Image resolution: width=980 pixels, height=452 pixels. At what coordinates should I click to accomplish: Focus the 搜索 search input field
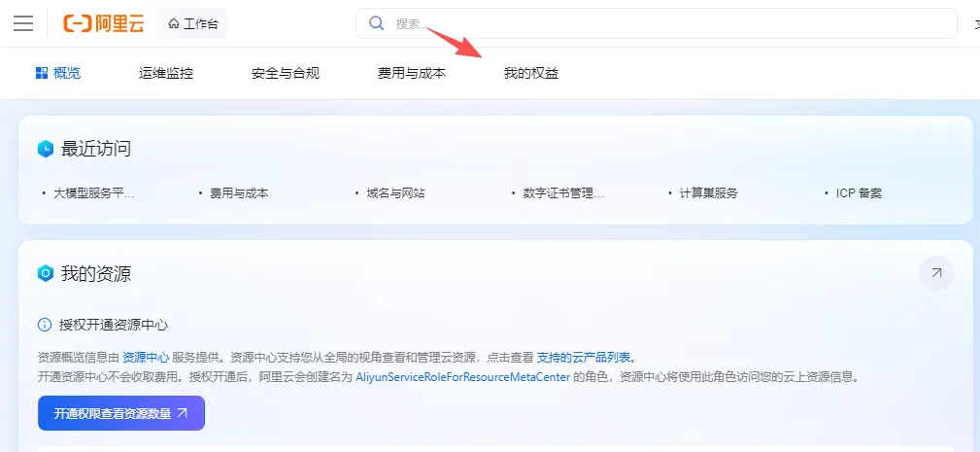tap(657, 23)
